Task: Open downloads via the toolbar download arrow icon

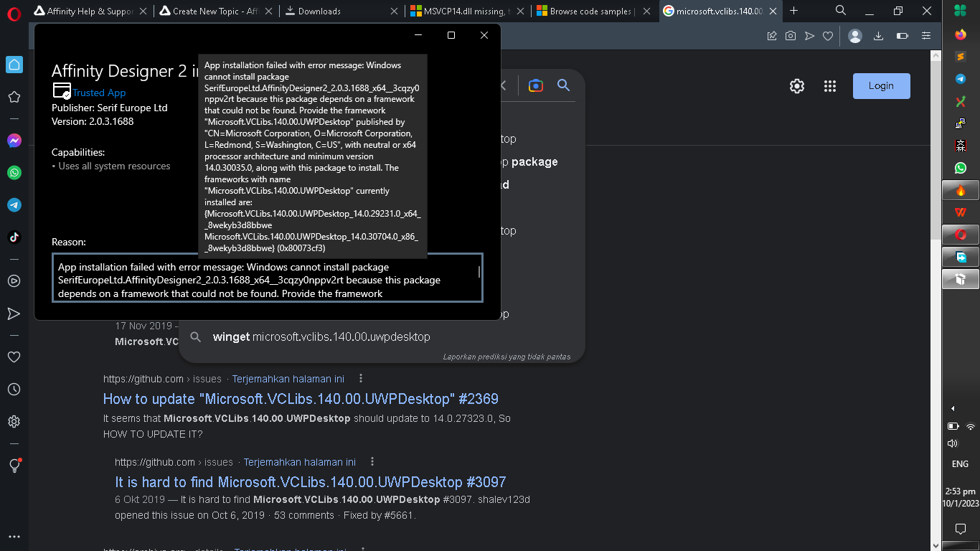Action: click(x=878, y=35)
